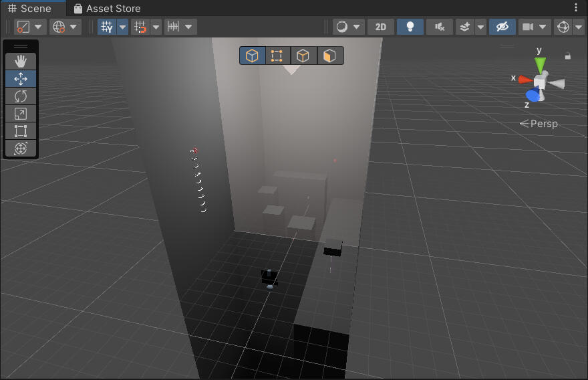The image size is (588, 380).
Task: Select the Hand (View) tool
Action: click(21, 62)
